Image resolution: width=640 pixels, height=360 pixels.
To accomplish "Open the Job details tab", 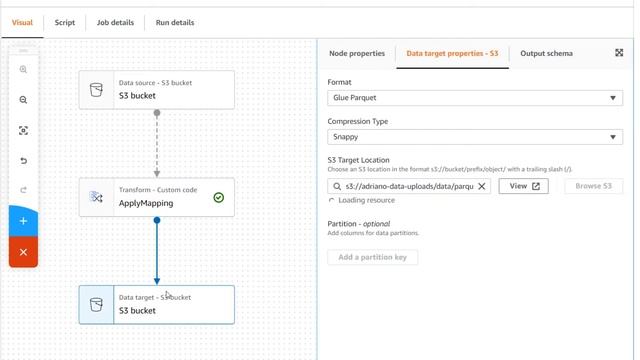I will (115, 22).
